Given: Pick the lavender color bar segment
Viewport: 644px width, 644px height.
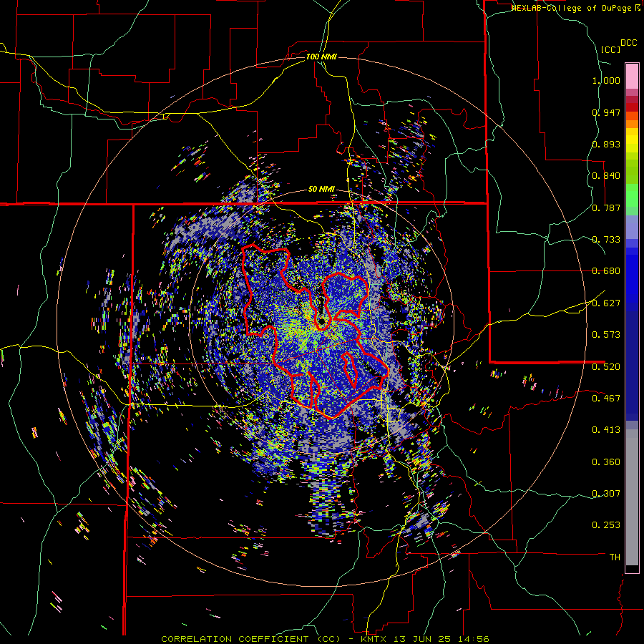Looking at the screenshot, I should tap(632, 227).
